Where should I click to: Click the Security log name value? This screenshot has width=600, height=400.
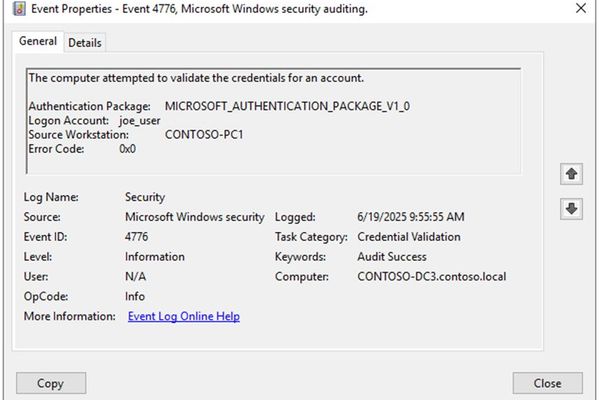pos(145,197)
